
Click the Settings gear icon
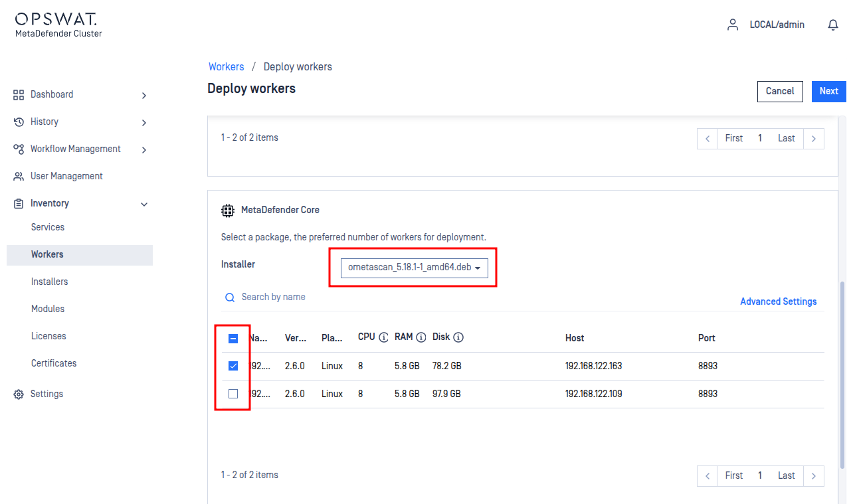pos(19,394)
